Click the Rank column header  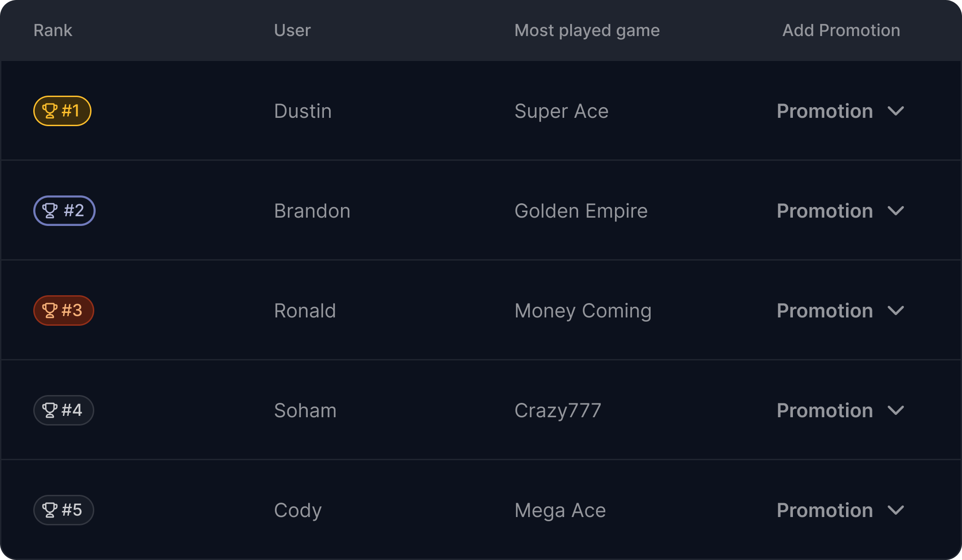coord(53,30)
